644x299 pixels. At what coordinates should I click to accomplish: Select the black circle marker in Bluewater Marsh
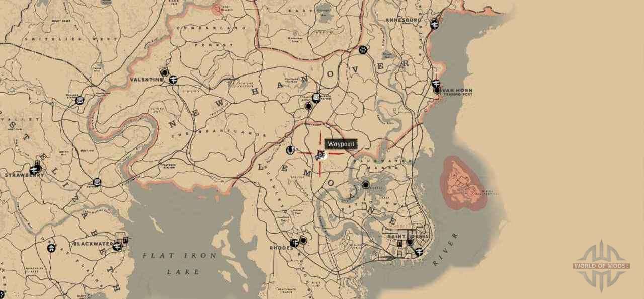point(366,185)
